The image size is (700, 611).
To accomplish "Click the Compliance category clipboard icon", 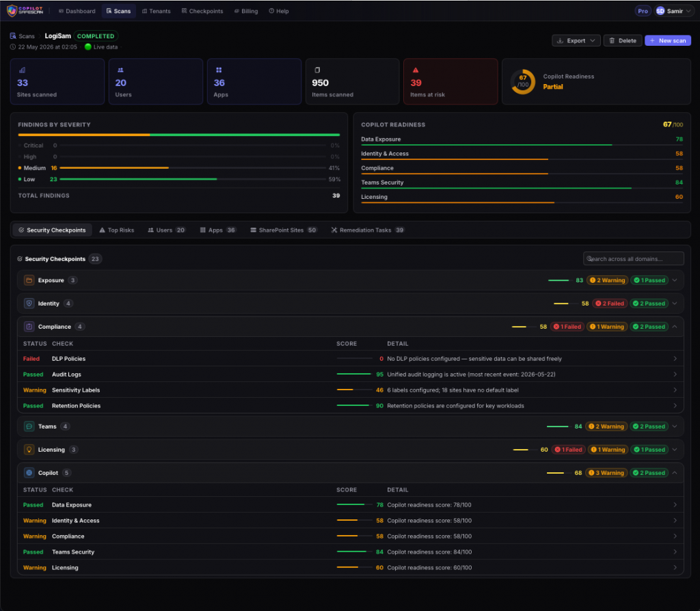I will coord(29,327).
